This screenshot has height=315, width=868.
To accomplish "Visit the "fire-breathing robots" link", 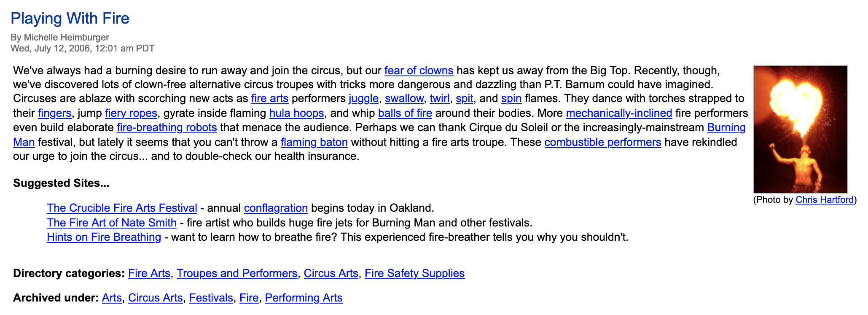I will point(167,128).
